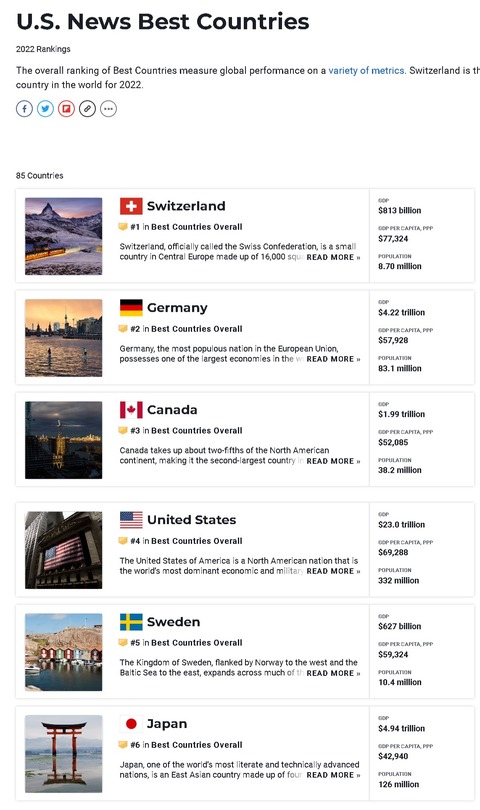Expand READ MORE for Germany
The width and height of the screenshot is (480, 810).
click(333, 359)
